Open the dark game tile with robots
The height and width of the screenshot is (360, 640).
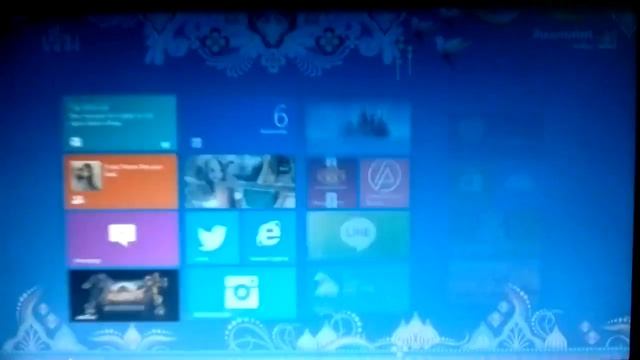124,296
